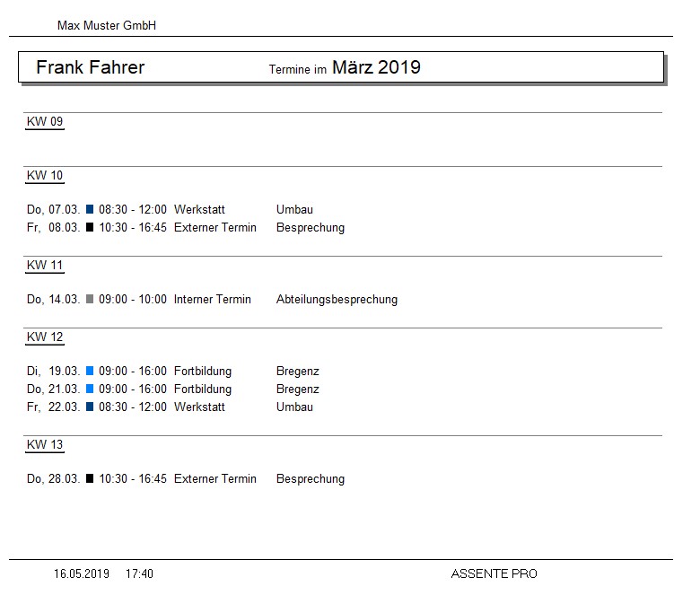Click the light blue square for Di, 19.03.
This screenshot has height=595, width=700.
click(90, 371)
